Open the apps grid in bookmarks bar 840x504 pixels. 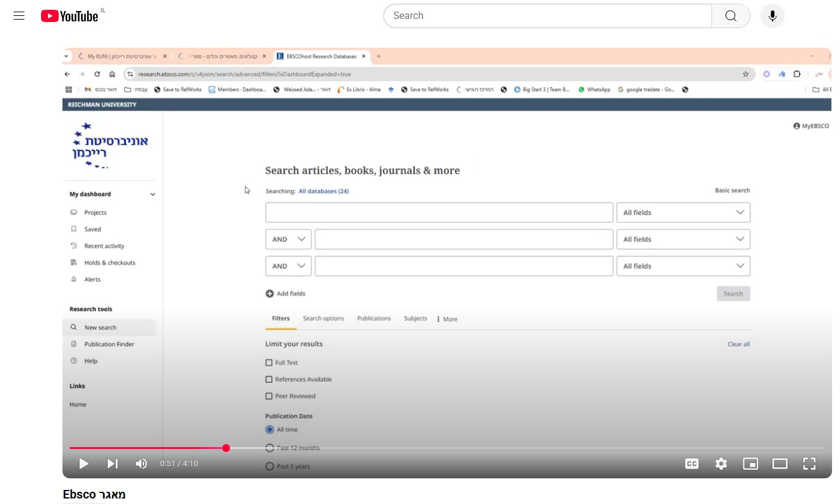coord(69,89)
